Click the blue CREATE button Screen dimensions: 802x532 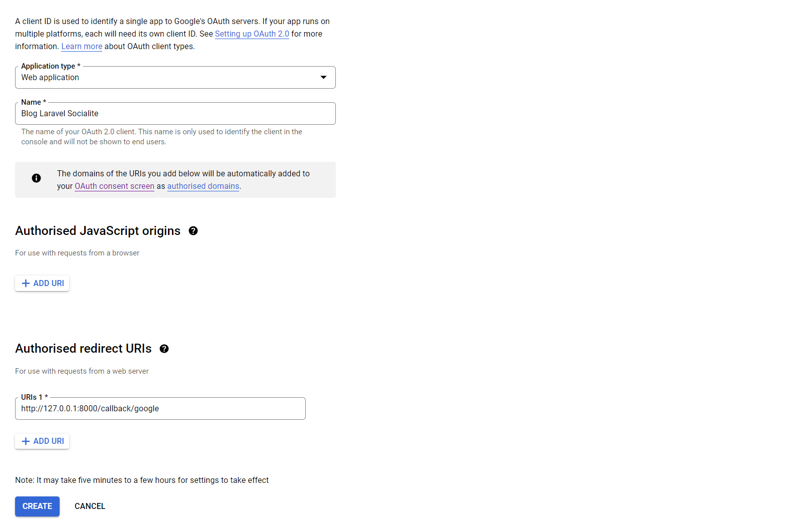point(37,506)
